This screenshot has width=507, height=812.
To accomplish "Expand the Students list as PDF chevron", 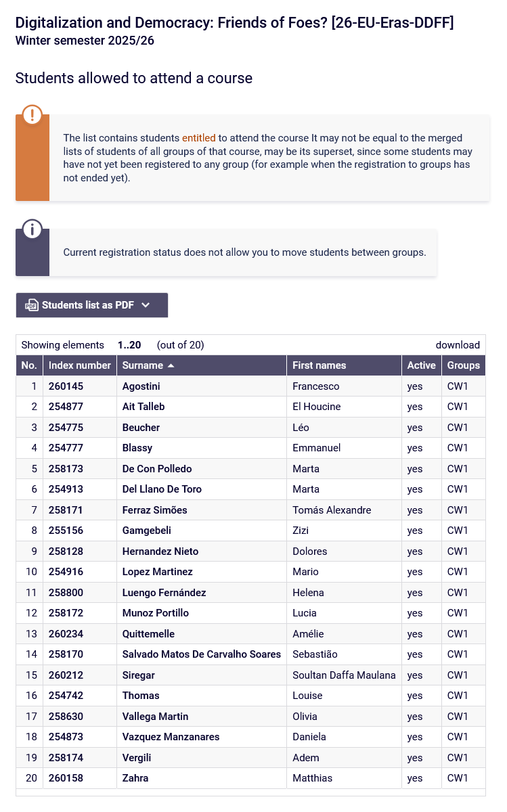I will pos(146,305).
